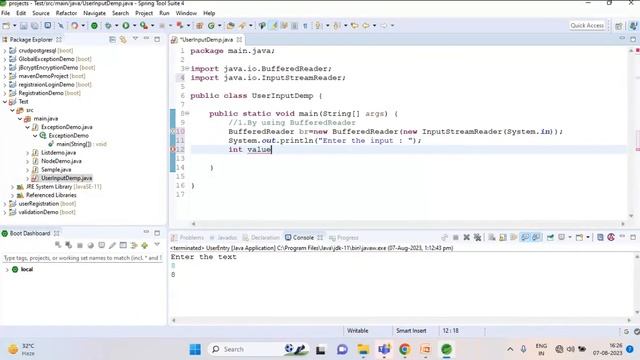
Task: Toggle Scroll Lock in the Console toolbar
Action: click(x=503, y=237)
